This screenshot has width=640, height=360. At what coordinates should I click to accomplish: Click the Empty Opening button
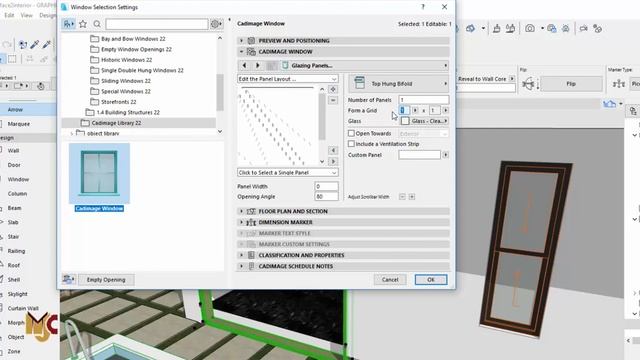tap(106, 280)
